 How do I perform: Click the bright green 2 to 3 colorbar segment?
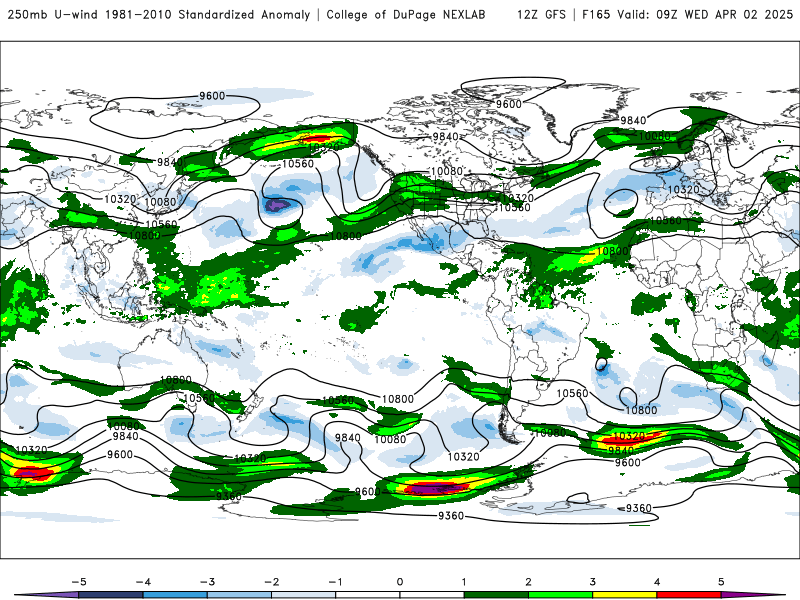[x=560, y=595]
